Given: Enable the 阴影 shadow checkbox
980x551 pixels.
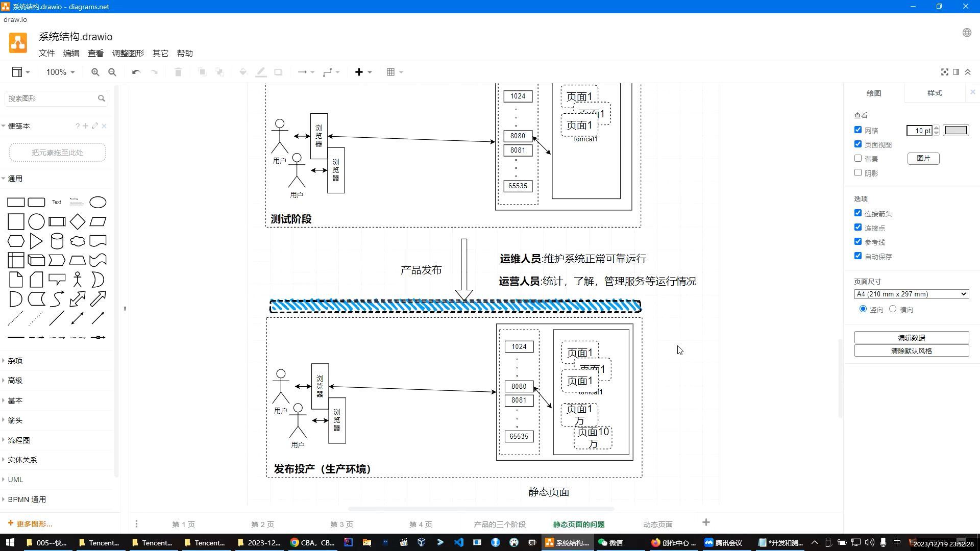Looking at the screenshot, I should (x=857, y=173).
